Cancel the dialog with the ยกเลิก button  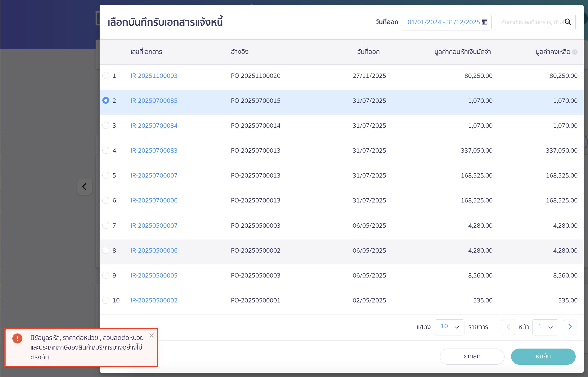pos(472,356)
